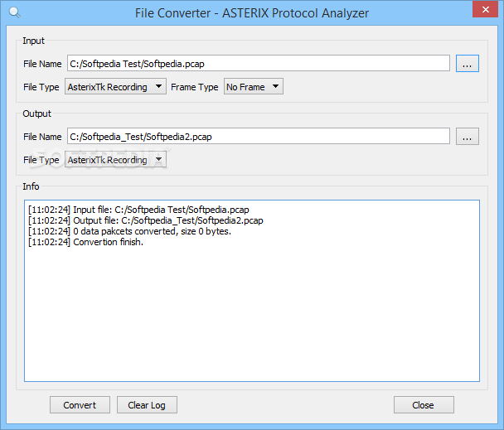504x430 pixels.
Task: Click the Close button at bottom right
Action: pyautogui.click(x=424, y=405)
